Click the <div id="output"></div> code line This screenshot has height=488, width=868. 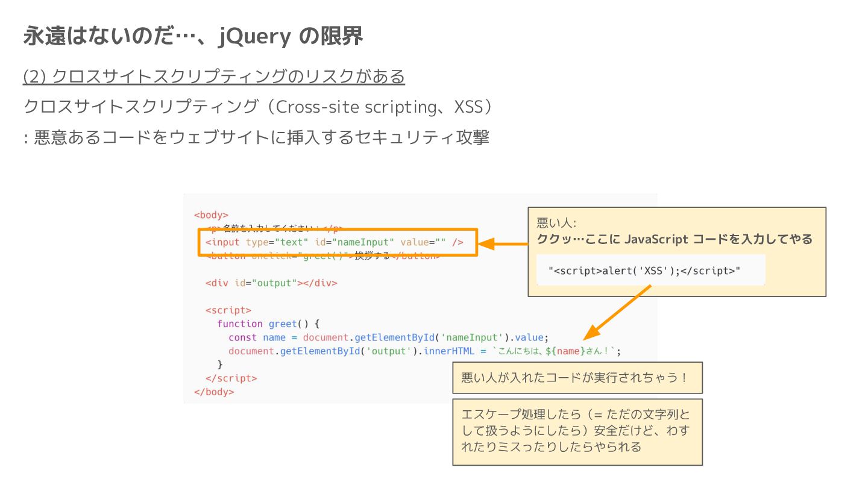click(x=271, y=283)
